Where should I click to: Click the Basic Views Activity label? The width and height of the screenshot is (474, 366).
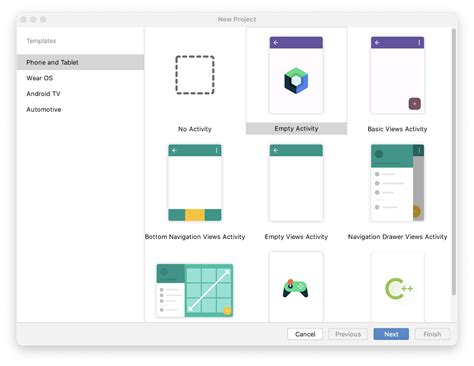click(397, 129)
